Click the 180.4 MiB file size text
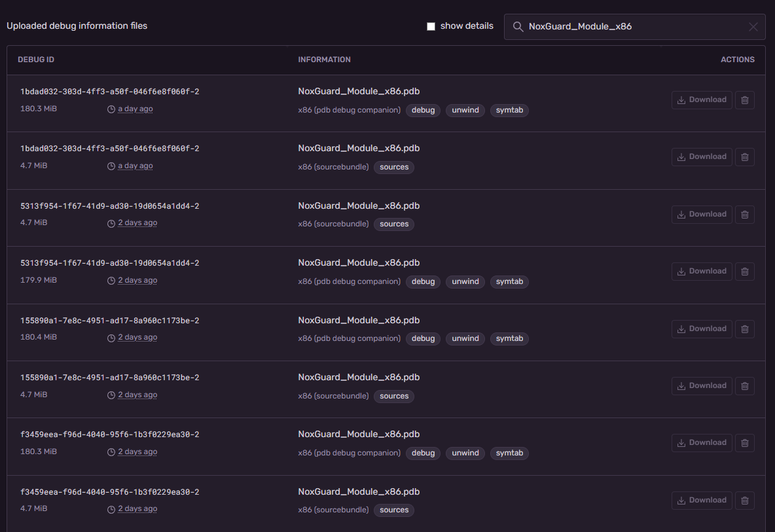This screenshot has width=775, height=532. tap(39, 338)
